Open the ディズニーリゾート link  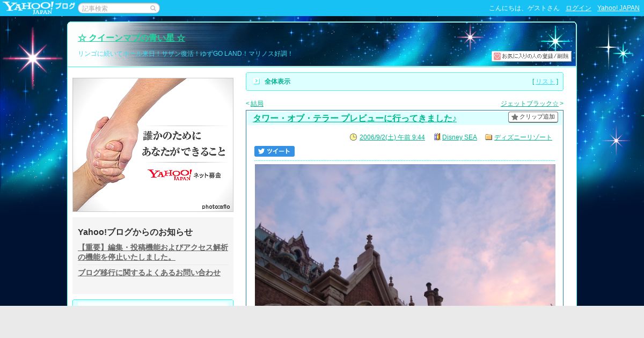523,137
